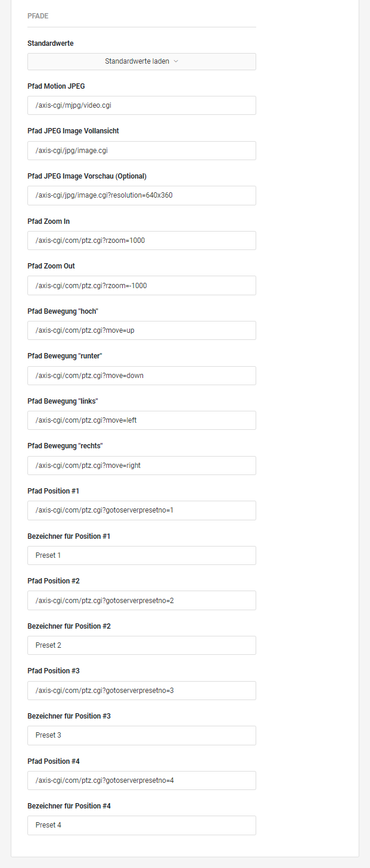The width and height of the screenshot is (370, 868).
Task: Open the Standardwerte laden dropdown
Action: (x=142, y=61)
